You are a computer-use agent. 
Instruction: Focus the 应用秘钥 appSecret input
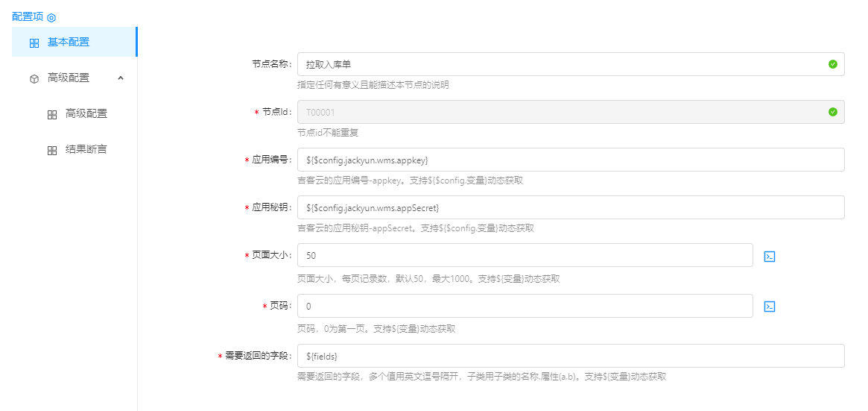pyautogui.click(x=570, y=207)
